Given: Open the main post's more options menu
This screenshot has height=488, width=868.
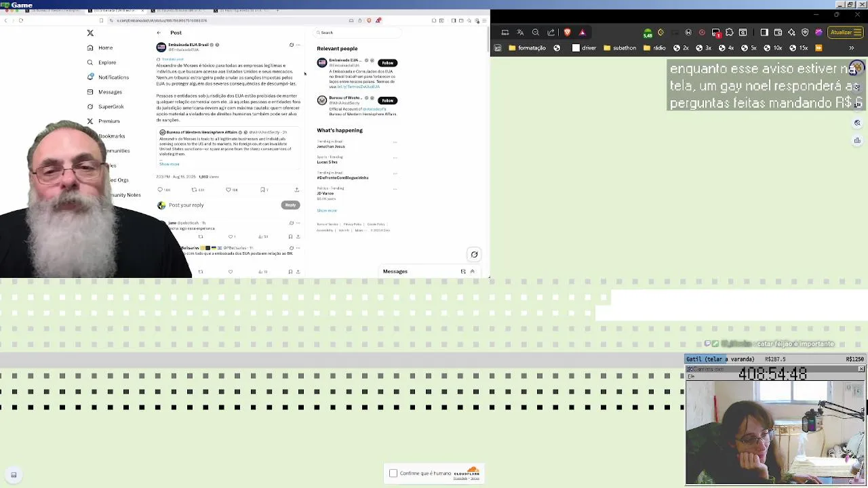Looking at the screenshot, I should click(x=298, y=45).
